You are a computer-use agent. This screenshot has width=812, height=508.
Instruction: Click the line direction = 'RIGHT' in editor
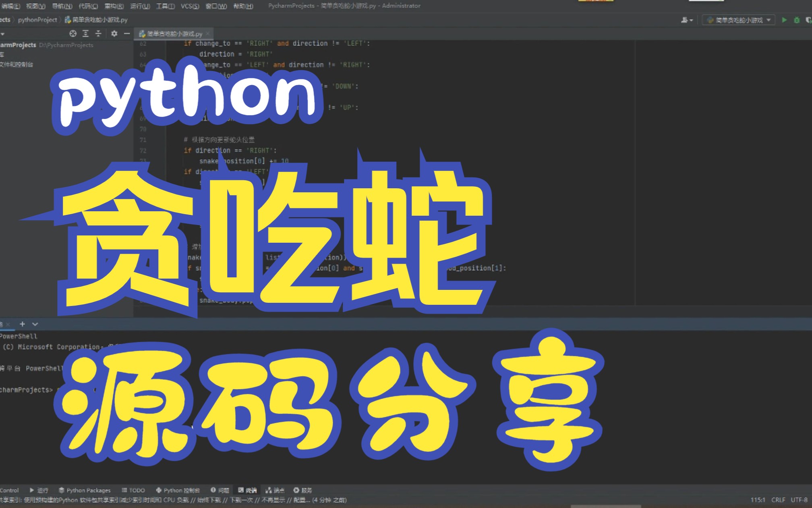pos(236,54)
